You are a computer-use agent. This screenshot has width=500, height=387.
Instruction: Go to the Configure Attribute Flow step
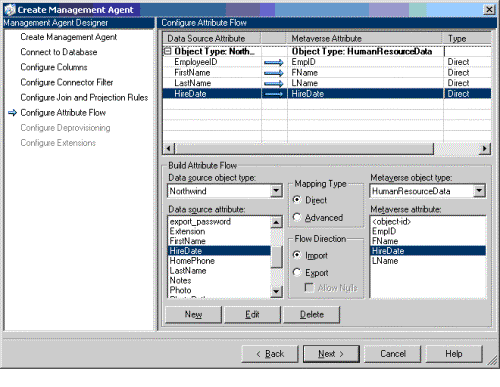pos(63,113)
